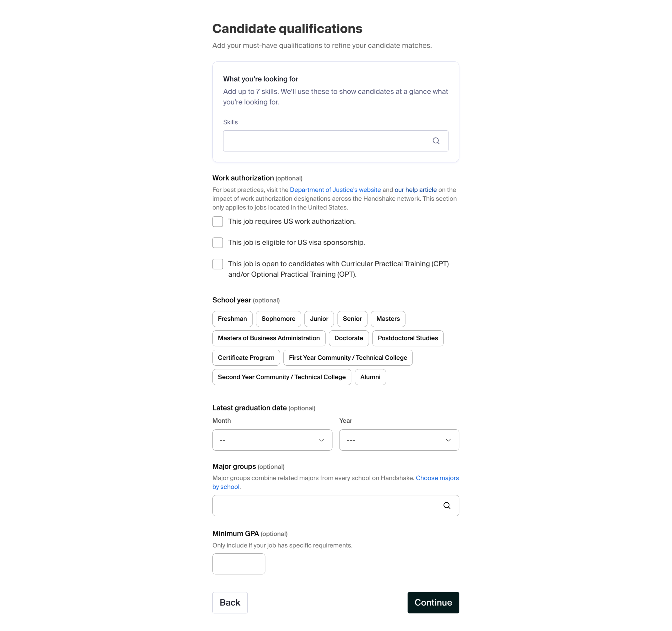Select the Freshman school year option
Viewport: 672px width, 631px height.
[232, 319]
